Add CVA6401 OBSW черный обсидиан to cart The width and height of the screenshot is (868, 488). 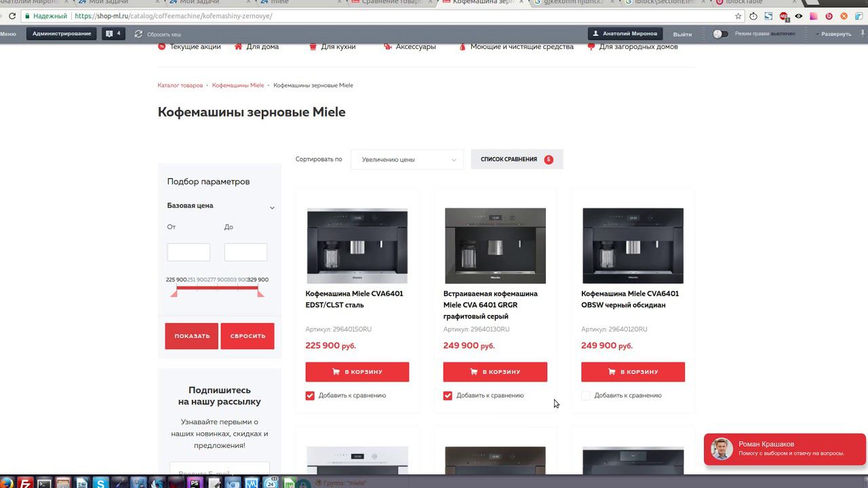(x=633, y=372)
